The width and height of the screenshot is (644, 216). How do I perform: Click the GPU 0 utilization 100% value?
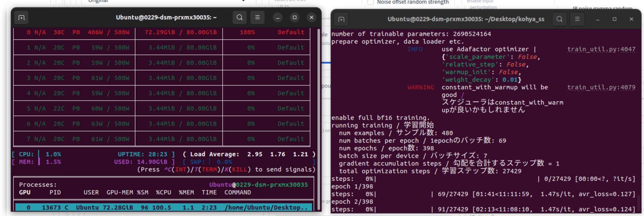click(x=247, y=32)
